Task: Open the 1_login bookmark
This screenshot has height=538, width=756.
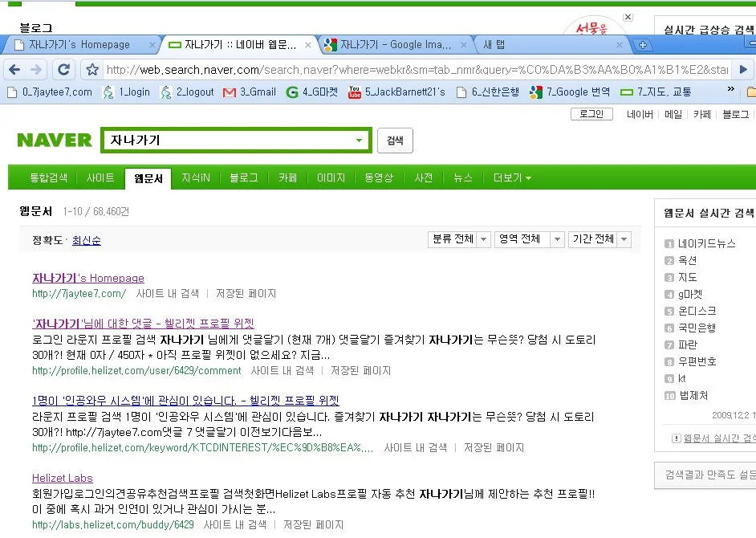Action: coord(127,92)
